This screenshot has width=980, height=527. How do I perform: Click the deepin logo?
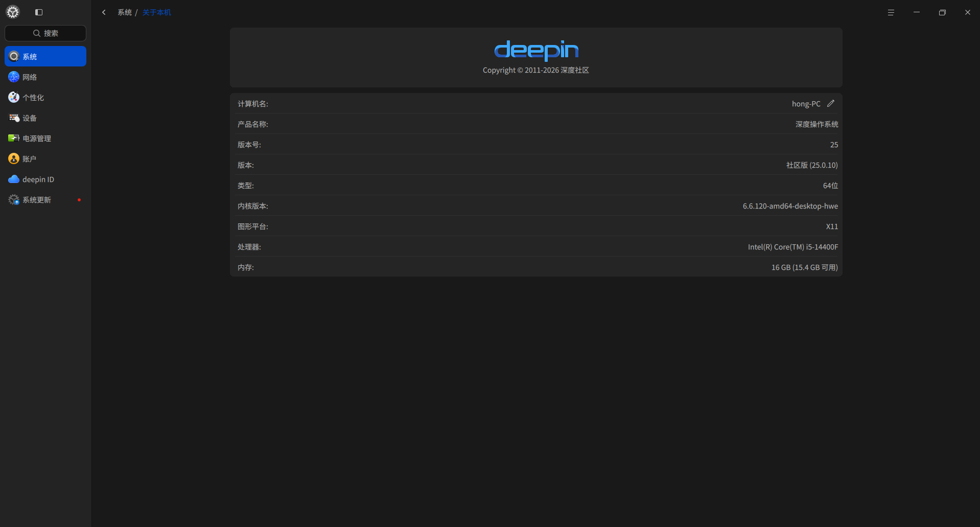pos(535,51)
